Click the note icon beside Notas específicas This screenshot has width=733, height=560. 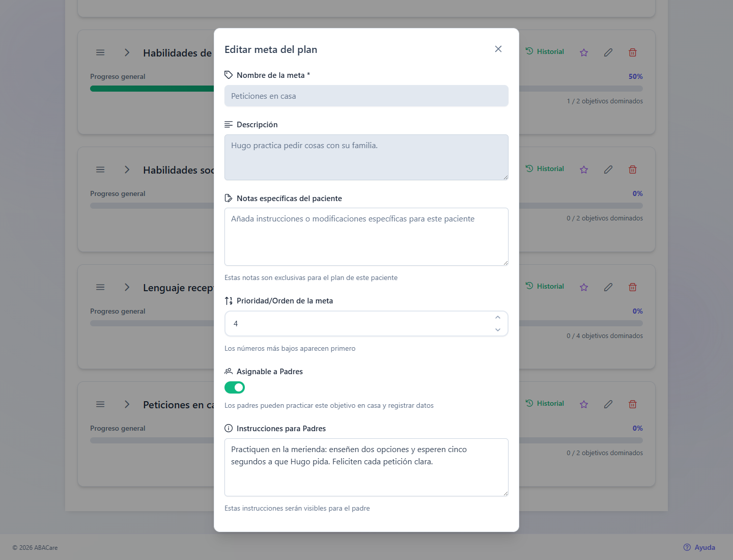click(x=229, y=198)
